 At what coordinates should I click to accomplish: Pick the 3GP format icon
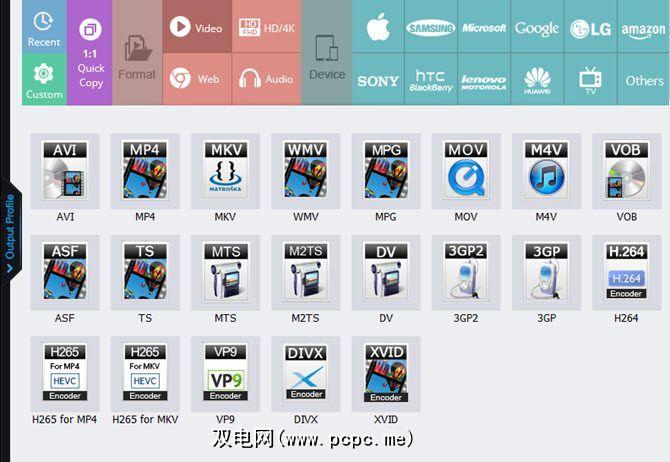tap(547, 272)
